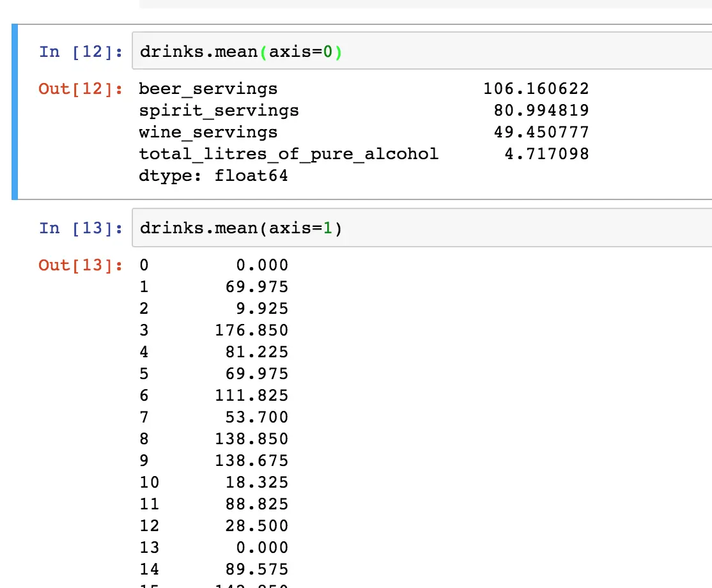Click the value 138.850 in Out[13]
Image resolution: width=712 pixels, height=588 pixels.
[x=252, y=439]
